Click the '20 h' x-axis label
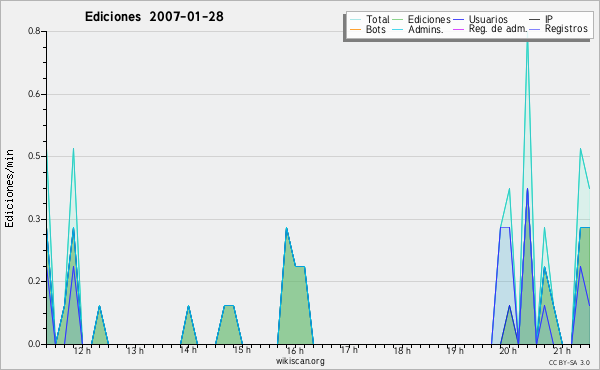The height and width of the screenshot is (370, 600). coord(509,350)
